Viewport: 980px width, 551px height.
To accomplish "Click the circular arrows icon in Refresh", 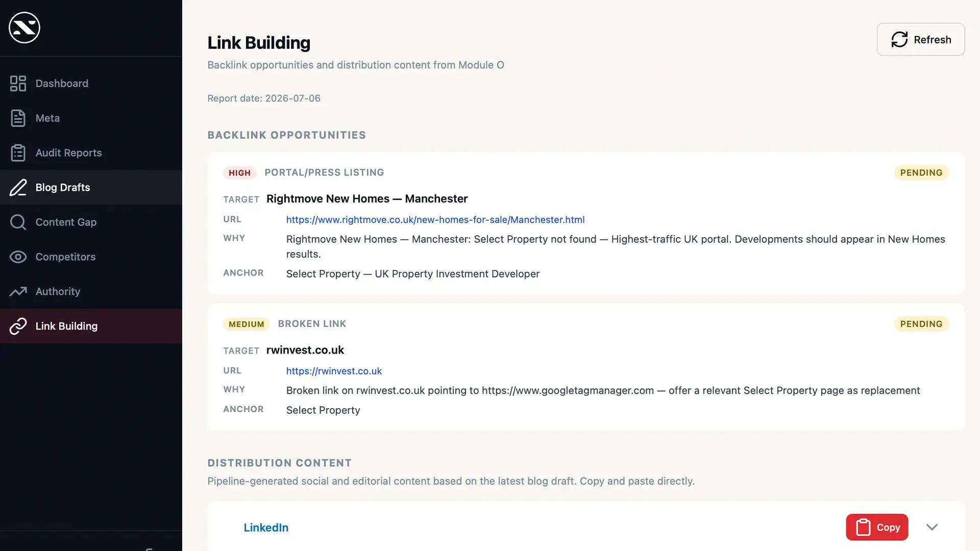I will coord(899,39).
